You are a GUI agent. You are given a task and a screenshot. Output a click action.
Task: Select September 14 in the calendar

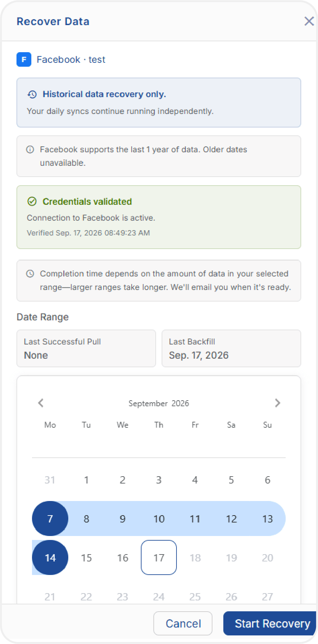tap(50, 557)
